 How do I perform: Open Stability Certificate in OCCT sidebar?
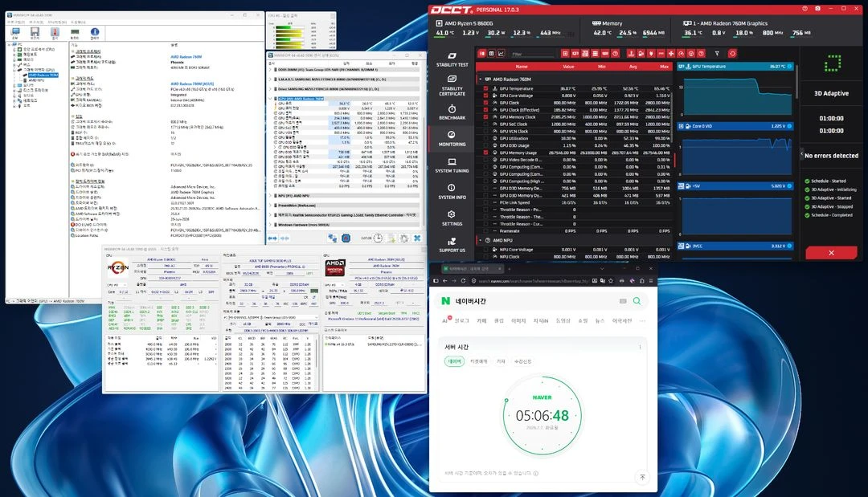point(452,86)
